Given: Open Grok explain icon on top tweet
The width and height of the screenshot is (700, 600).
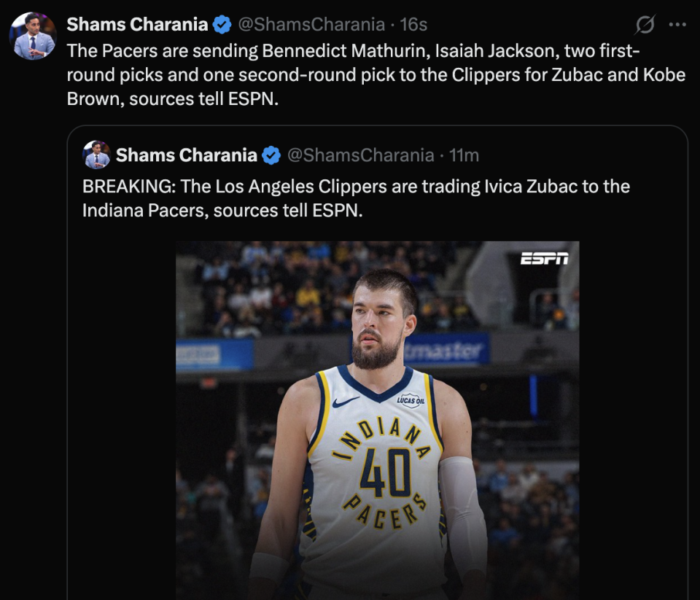Looking at the screenshot, I should click(x=645, y=25).
